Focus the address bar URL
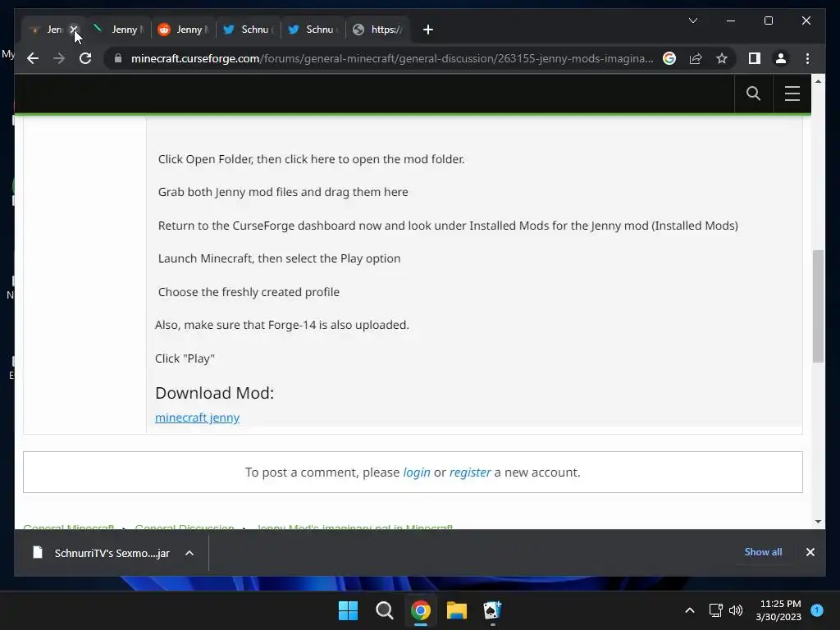Screen dimensions: 840x630 (392, 58)
